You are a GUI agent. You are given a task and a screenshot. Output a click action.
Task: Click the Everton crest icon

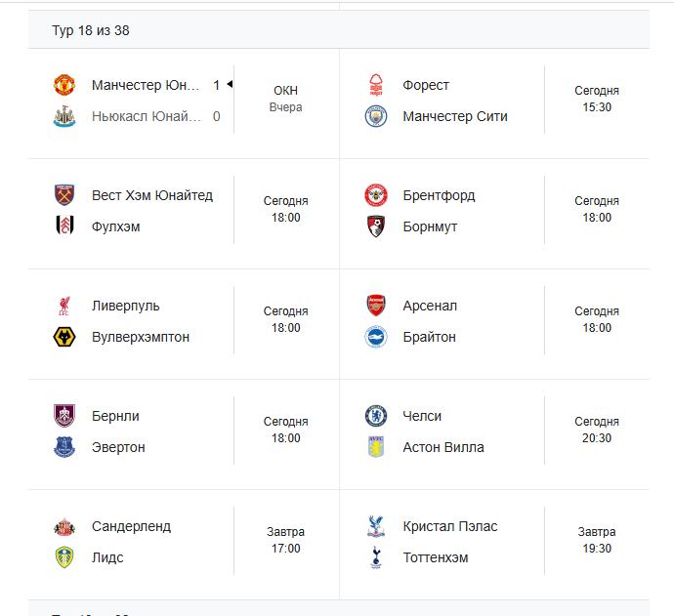[x=64, y=448]
